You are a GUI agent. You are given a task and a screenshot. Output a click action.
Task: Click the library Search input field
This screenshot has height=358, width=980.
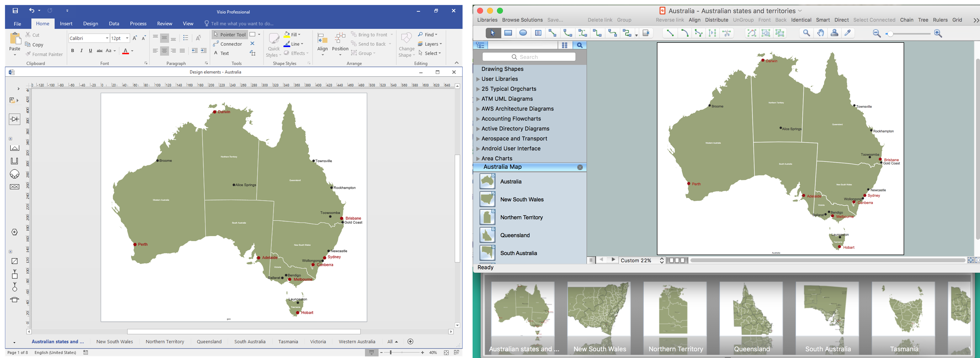[529, 57]
